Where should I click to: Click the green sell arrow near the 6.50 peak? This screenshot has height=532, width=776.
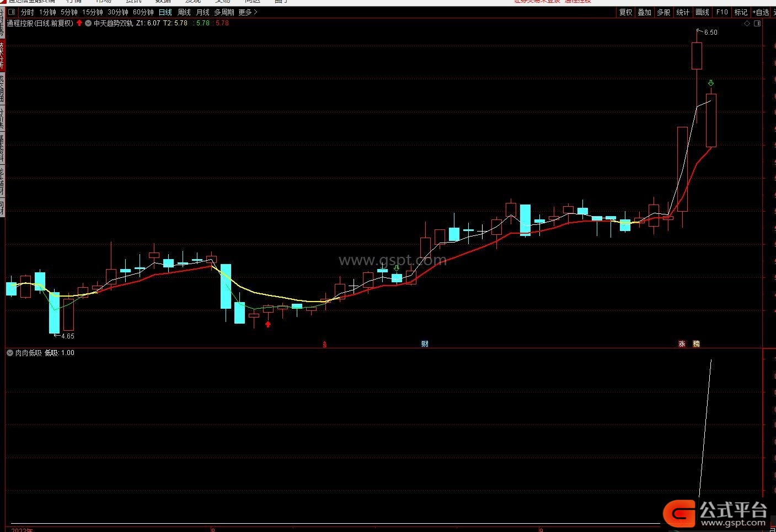pos(711,83)
